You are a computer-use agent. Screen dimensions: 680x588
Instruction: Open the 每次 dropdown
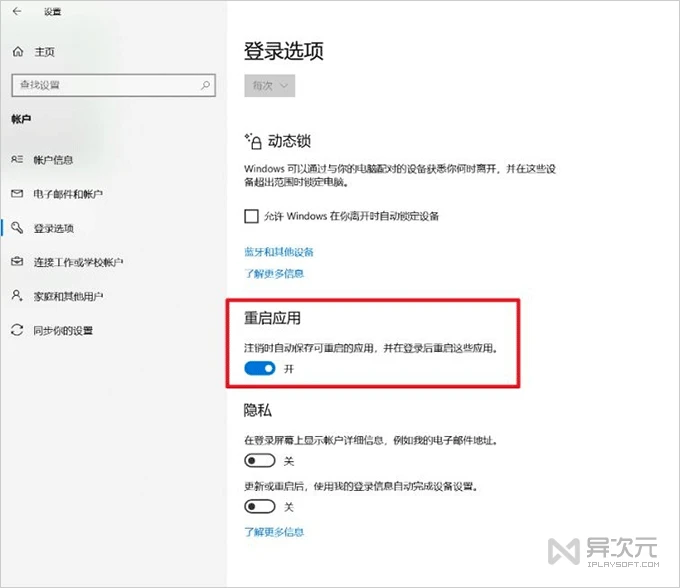269,86
